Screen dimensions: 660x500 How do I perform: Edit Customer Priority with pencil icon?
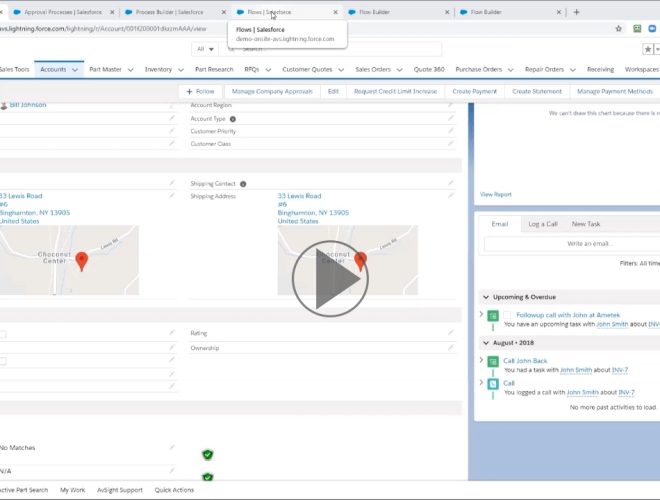(450, 131)
